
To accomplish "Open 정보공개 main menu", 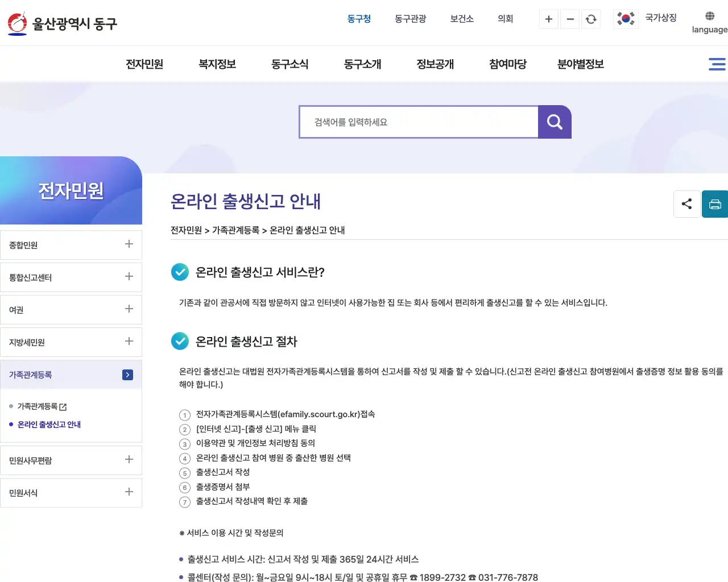I will point(436,64).
